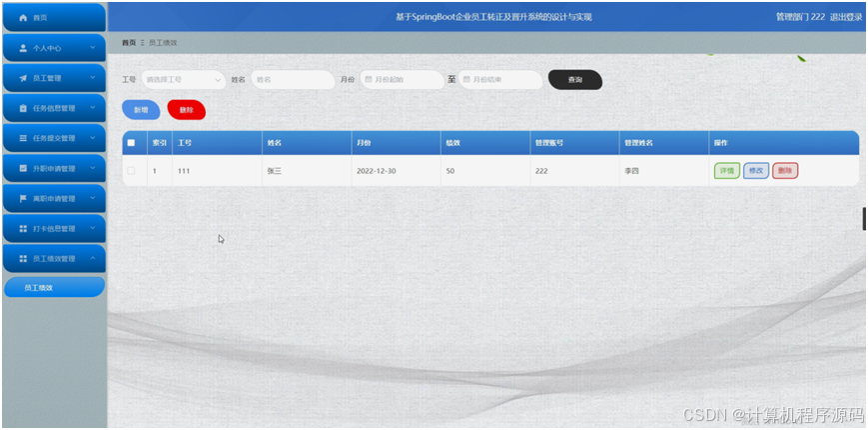This screenshot has width=868, height=430.
Task: Click 员工绩效 in the breadcrumb
Action: point(163,43)
